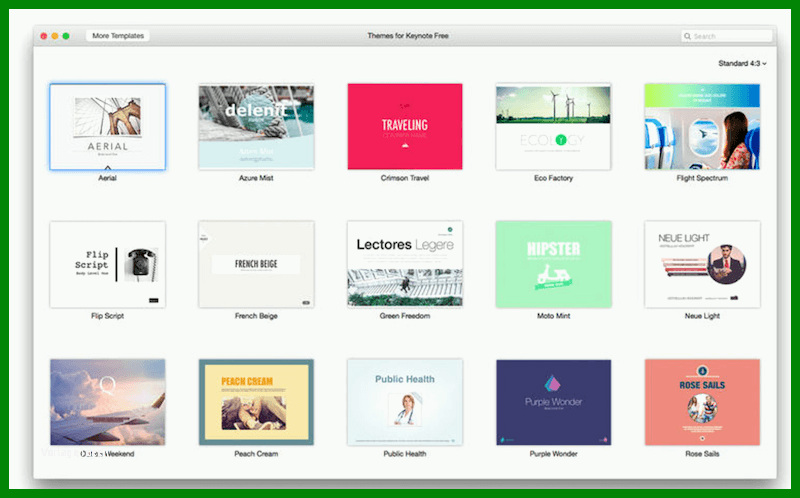The image size is (800, 498).
Task: Click the magnifier icon in Search
Action: point(687,36)
